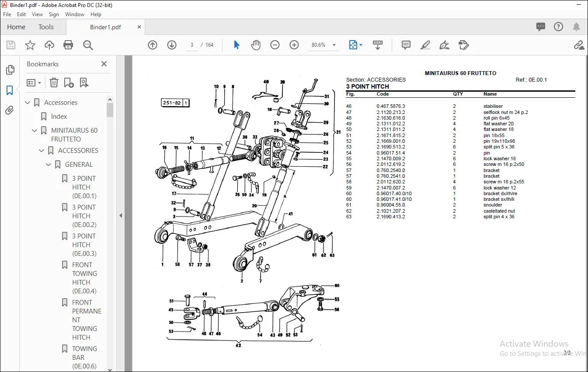Viewport: 588px width, 372px height.
Task: Close the Binder1.pdf tab
Action: click(x=139, y=27)
